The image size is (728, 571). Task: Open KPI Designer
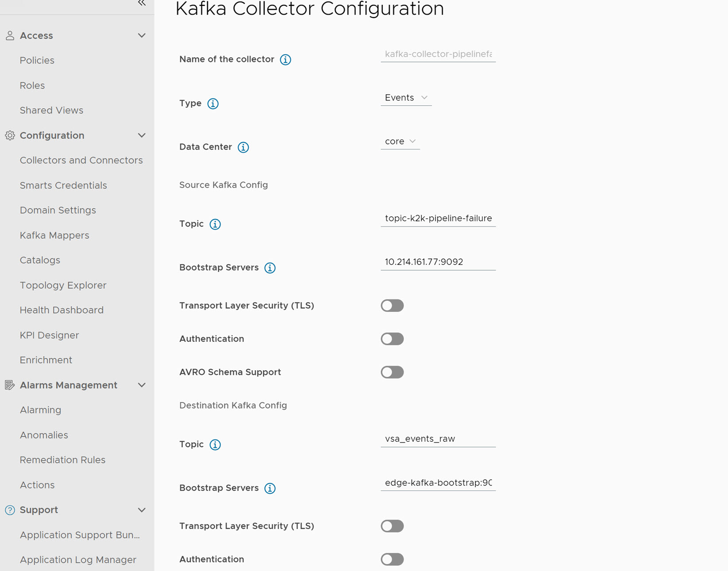point(50,335)
